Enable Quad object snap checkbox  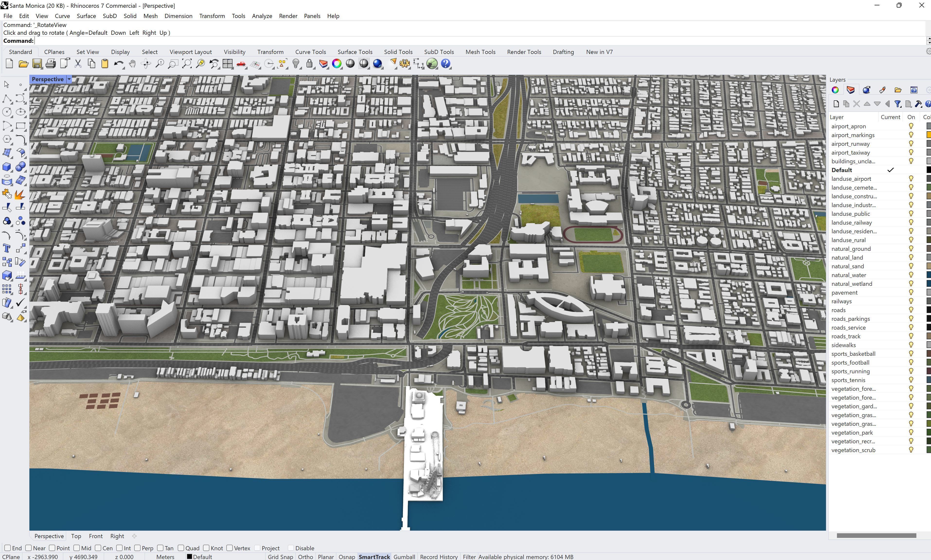181,548
